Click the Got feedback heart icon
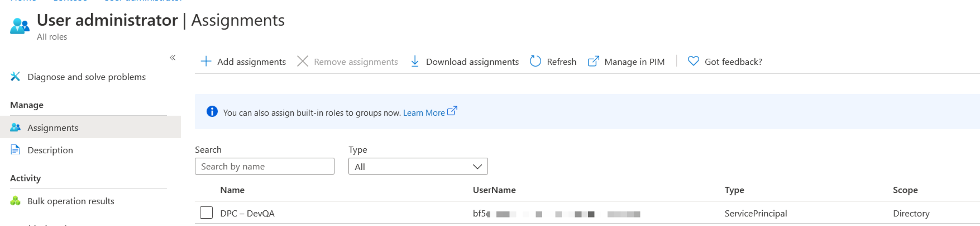This screenshot has height=226, width=980. click(694, 62)
